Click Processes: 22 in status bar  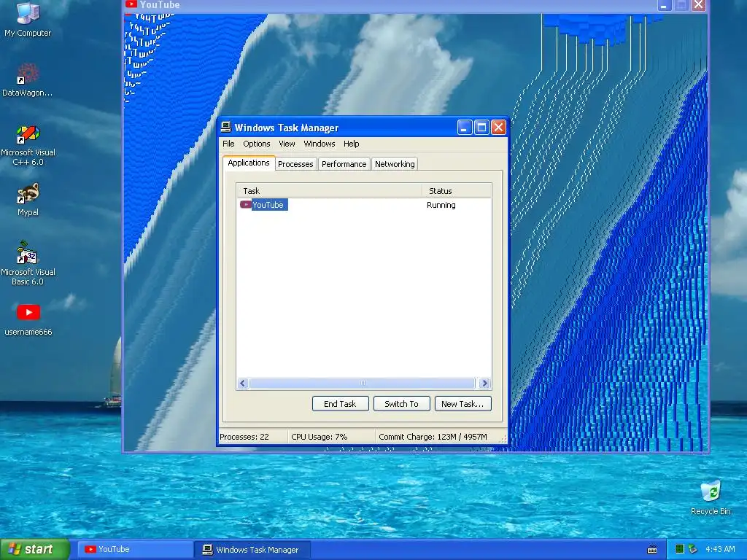[244, 437]
